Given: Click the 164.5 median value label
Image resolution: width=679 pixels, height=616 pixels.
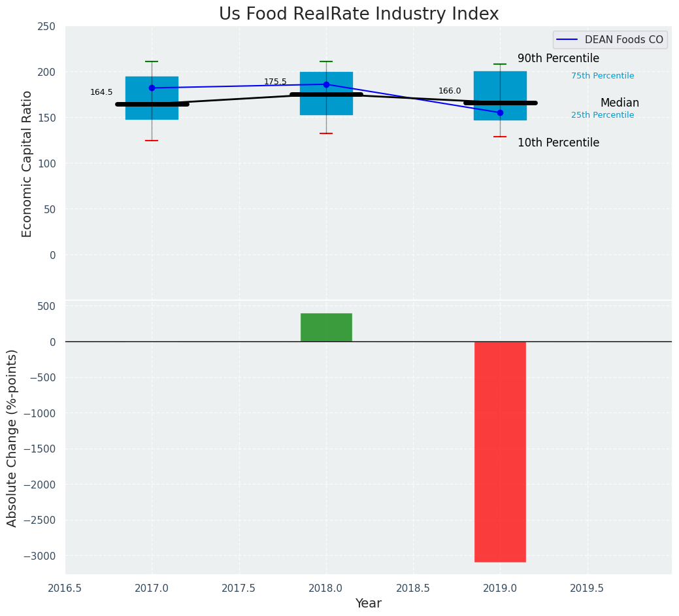Looking at the screenshot, I should tap(101, 92).
